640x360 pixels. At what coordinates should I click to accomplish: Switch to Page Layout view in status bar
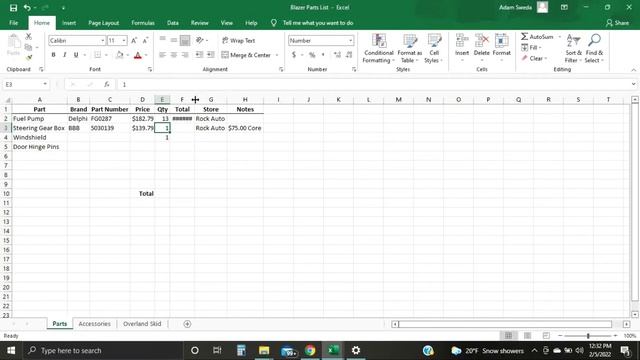pyautogui.click(x=527, y=336)
